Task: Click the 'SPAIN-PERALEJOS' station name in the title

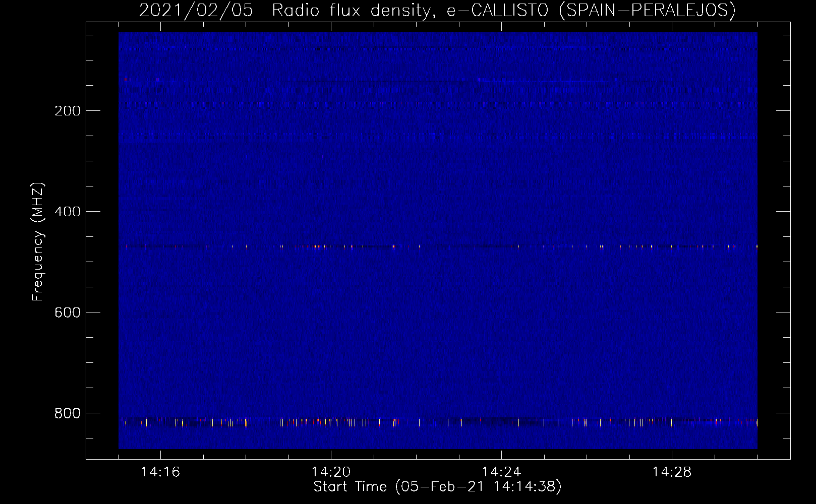Action: click(x=648, y=11)
